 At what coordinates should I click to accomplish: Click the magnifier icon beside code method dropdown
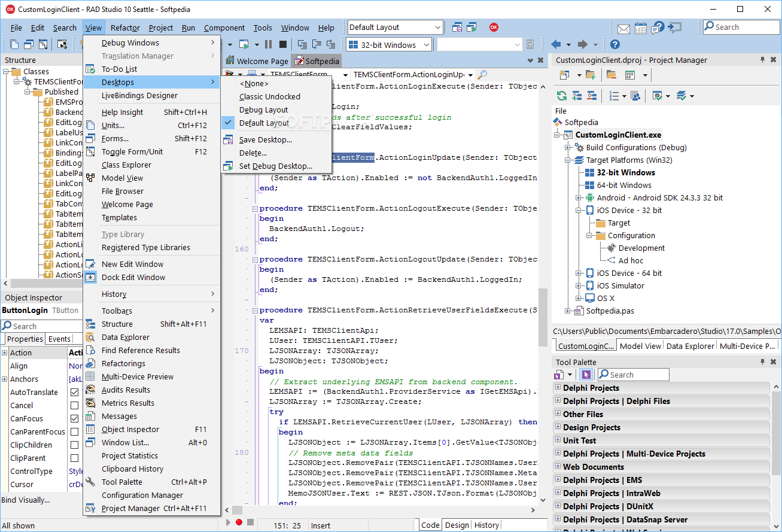pyautogui.click(x=482, y=75)
